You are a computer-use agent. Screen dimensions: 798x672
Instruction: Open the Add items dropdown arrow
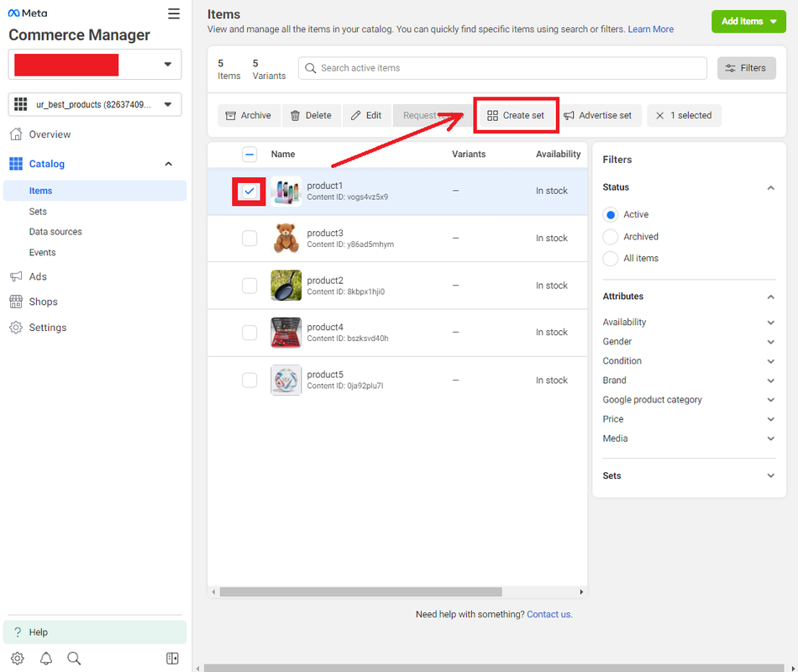click(x=774, y=21)
